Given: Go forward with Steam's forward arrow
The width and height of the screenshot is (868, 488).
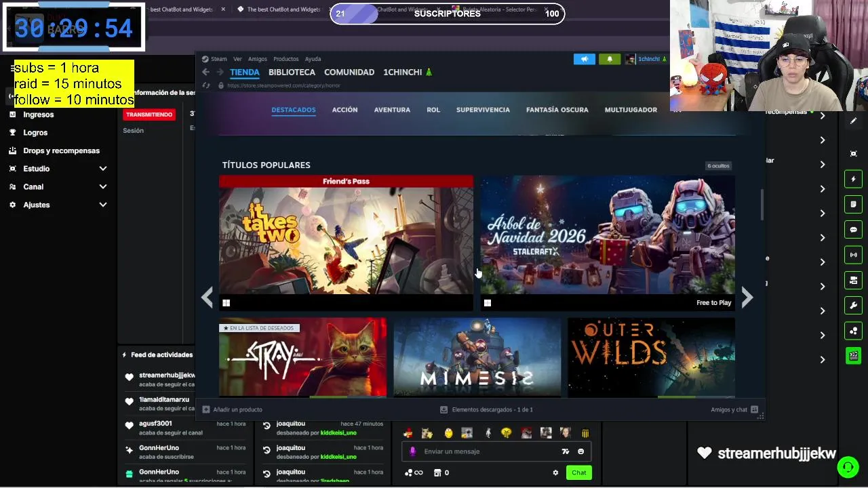Looking at the screenshot, I should point(220,73).
